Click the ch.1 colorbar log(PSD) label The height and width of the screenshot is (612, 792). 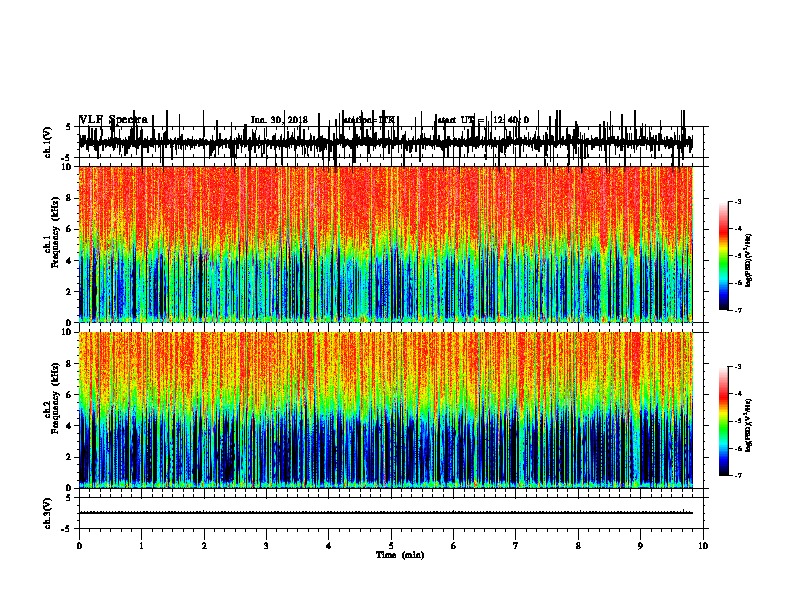pos(749,260)
